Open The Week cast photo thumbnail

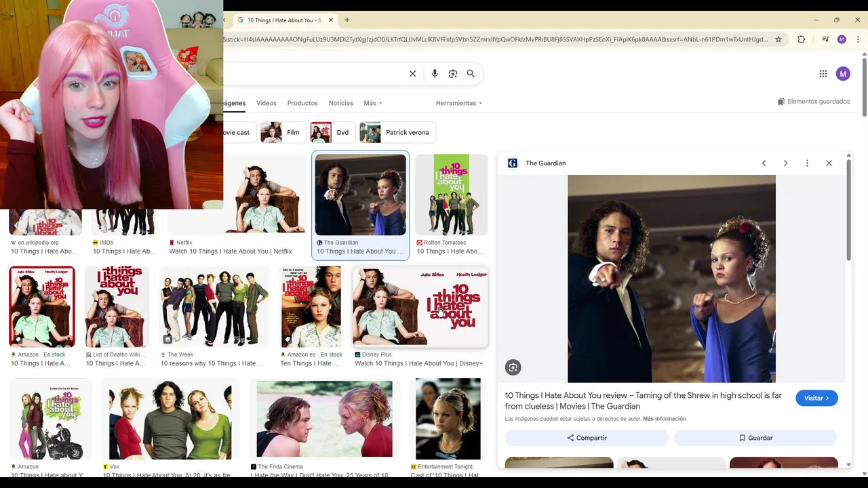coord(214,307)
